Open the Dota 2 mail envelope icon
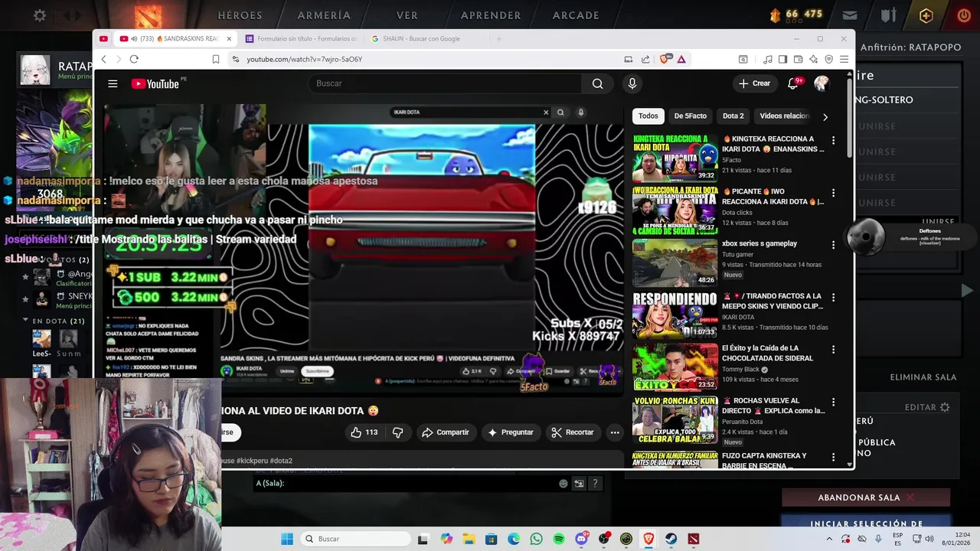 point(850,15)
